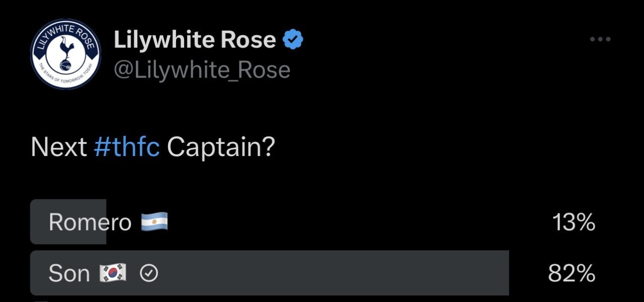Click the Lilywhite Rose display name
The height and width of the screenshot is (302, 644).
pyautogui.click(x=195, y=40)
